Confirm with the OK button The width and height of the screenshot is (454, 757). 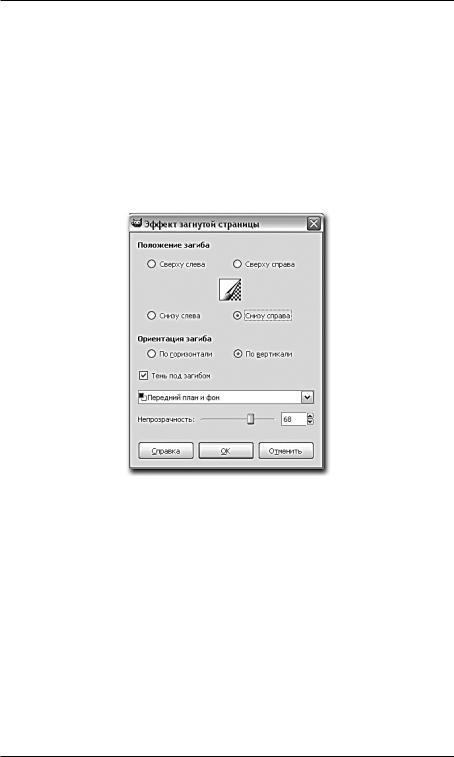click(226, 450)
